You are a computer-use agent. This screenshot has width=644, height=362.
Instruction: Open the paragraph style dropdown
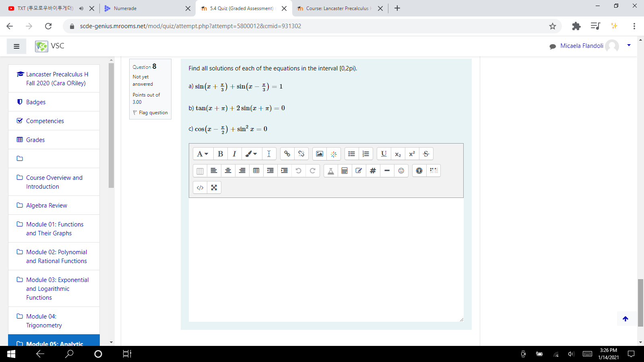click(203, 154)
